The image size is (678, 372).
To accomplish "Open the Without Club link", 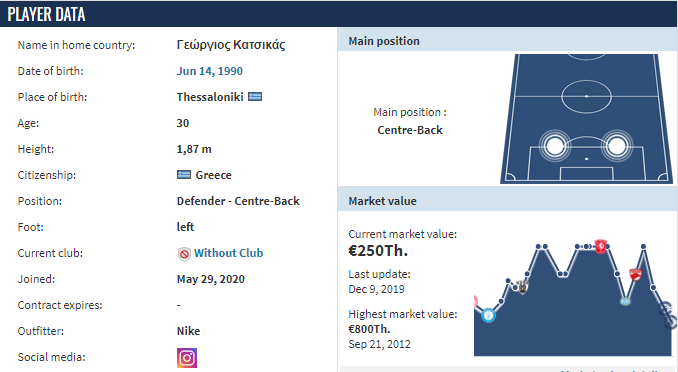I will tap(228, 253).
